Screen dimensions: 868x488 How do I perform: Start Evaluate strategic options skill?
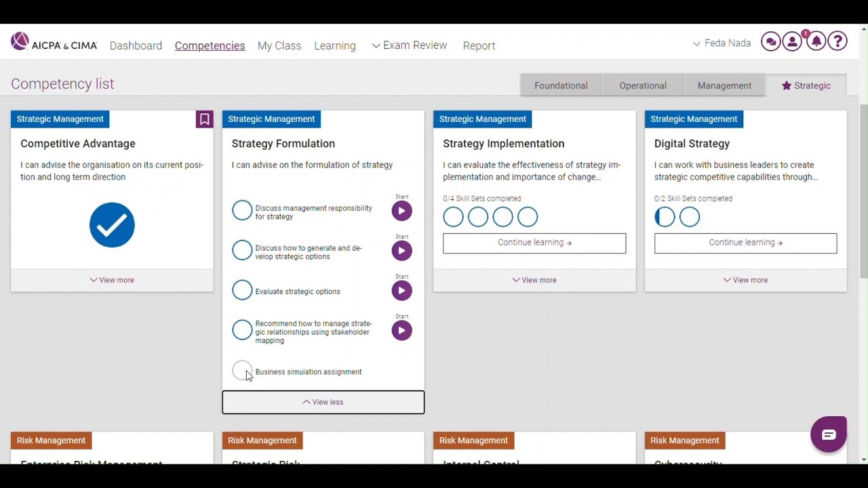pyautogui.click(x=401, y=291)
